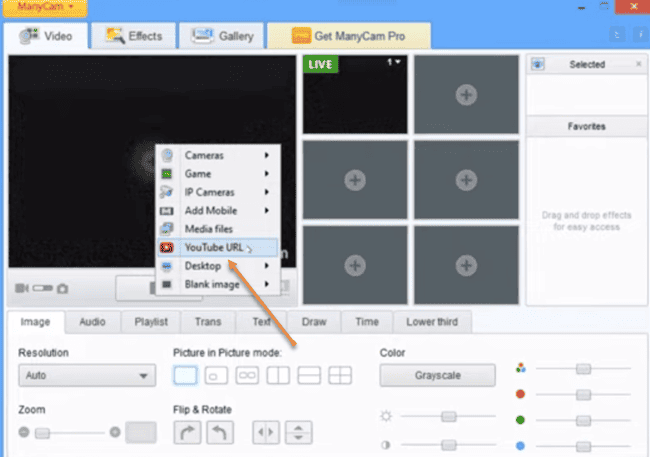
Task: Click the Grayscale button
Action: [437, 376]
